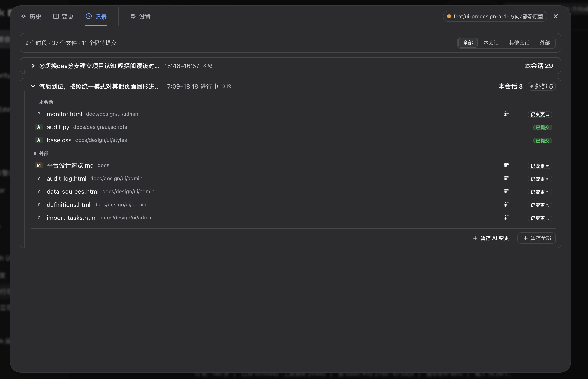The image size is (588, 379).
Task: Open monitor.html file row
Action: click(293, 114)
